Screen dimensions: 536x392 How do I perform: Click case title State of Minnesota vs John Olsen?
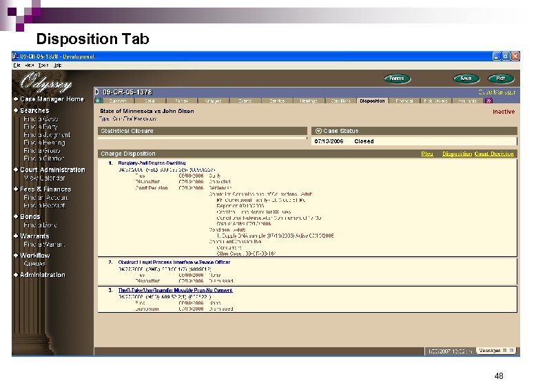pyautogui.click(x=147, y=111)
